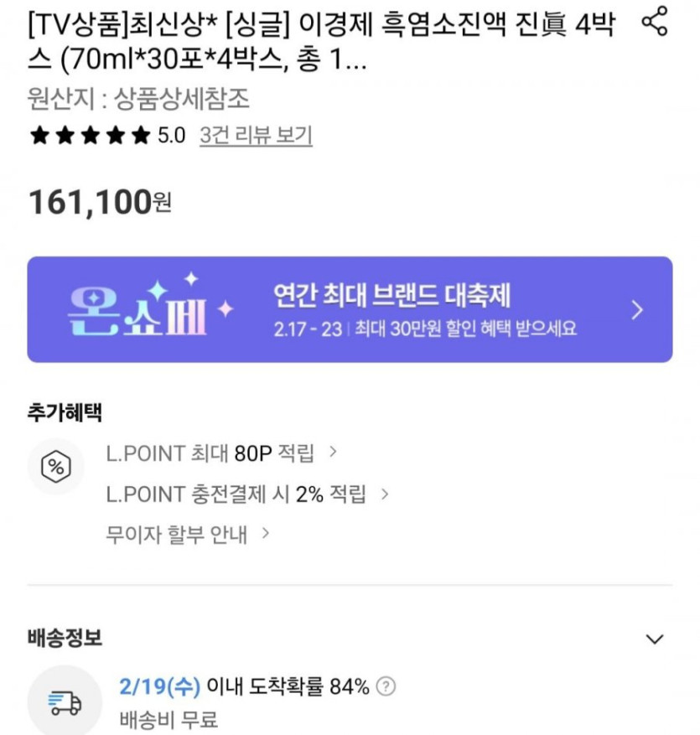This screenshot has width=700, height=735.
Task: Click the right arrow on the brand festival banner
Action: (x=637, y=310)
